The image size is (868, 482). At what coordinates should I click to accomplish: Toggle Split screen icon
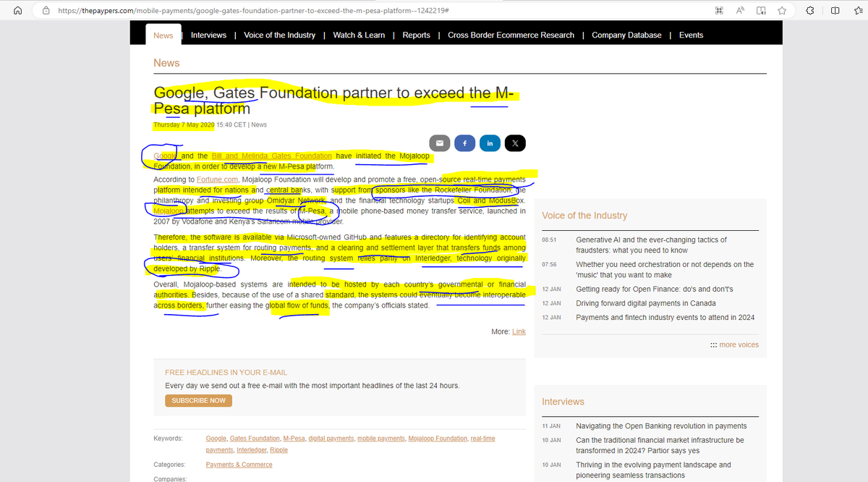834,11
